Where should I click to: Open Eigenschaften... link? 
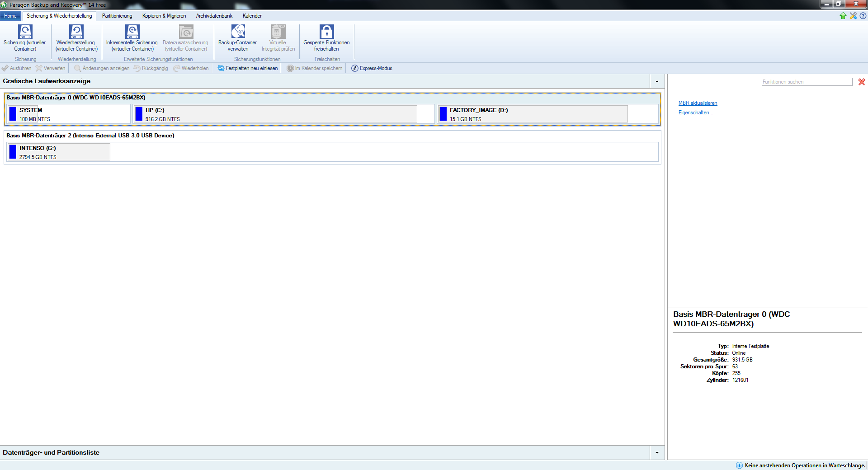pyautogui.click(x=696, y=113)
